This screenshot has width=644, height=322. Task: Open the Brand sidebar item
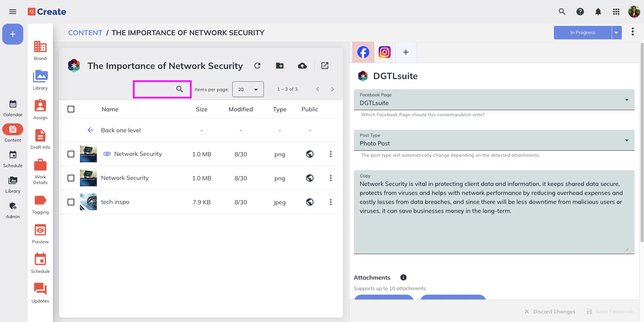click(40, 50)
